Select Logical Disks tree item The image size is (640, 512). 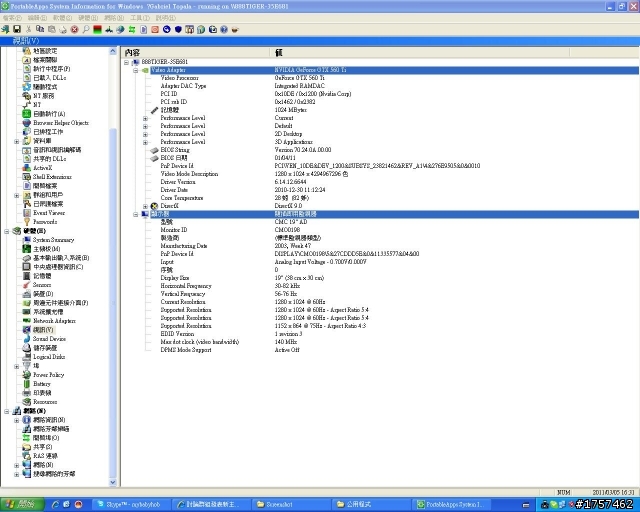click(x=49, y=356)
